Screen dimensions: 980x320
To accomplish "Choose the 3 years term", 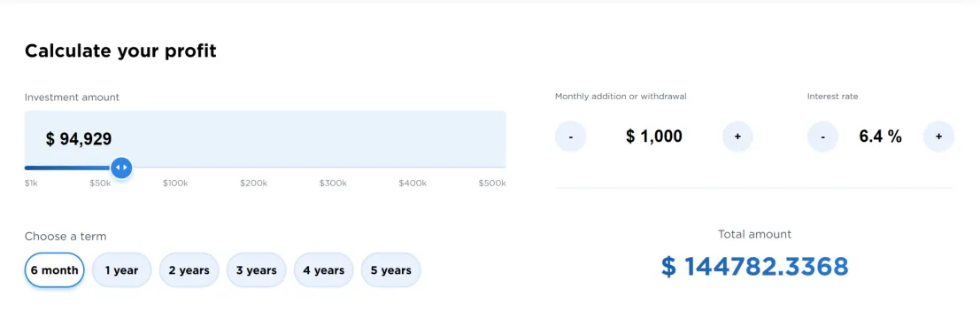I will (x=256, y=269).
